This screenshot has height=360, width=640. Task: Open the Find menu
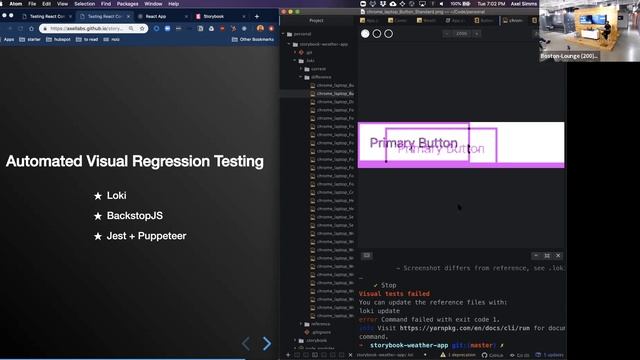point(106,4)
